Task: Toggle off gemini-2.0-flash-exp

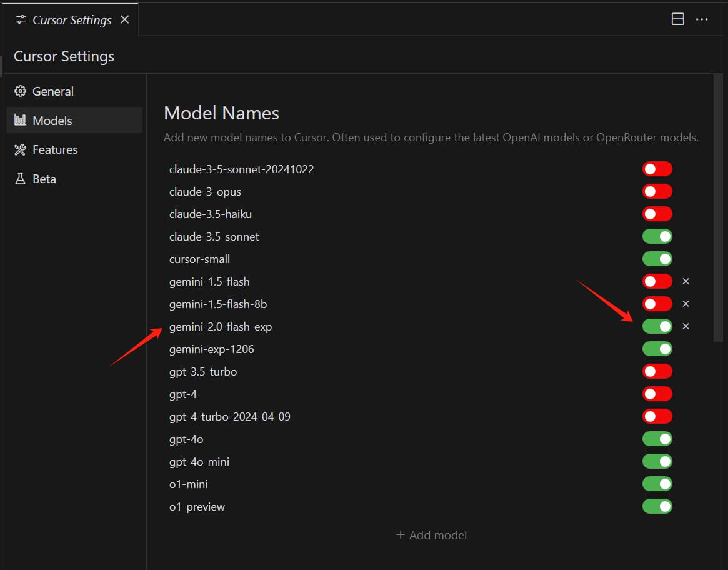Action: click(x=657, y=327)
